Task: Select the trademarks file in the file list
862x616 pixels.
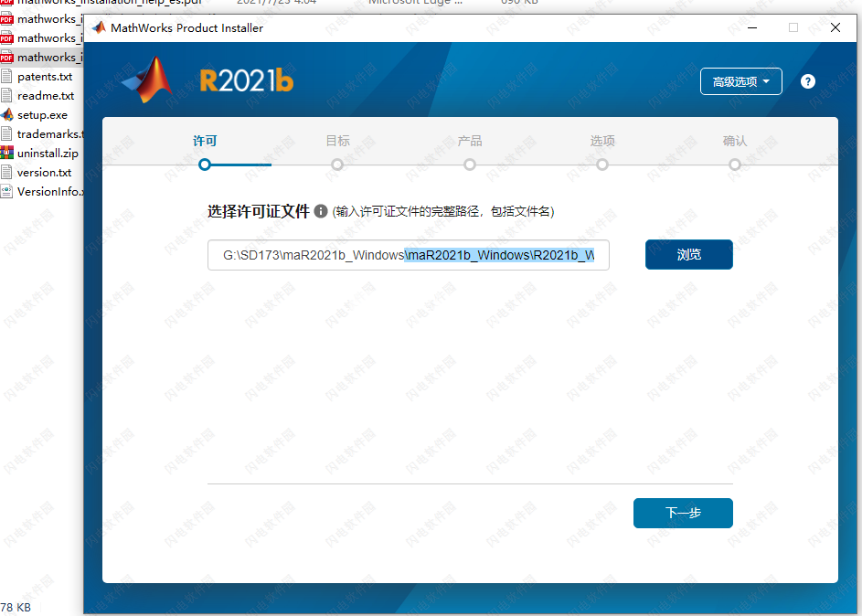Action: point(50,134)
